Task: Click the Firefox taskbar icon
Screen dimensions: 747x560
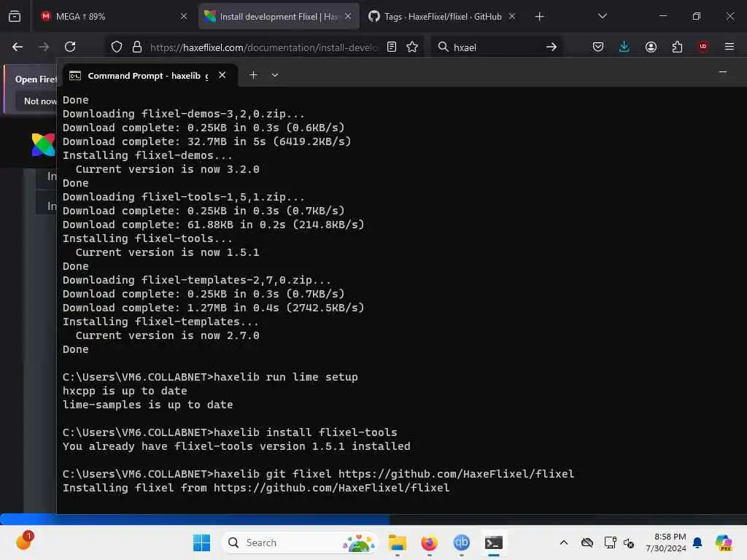Action: pyautogui.click(x=429, y=542)
